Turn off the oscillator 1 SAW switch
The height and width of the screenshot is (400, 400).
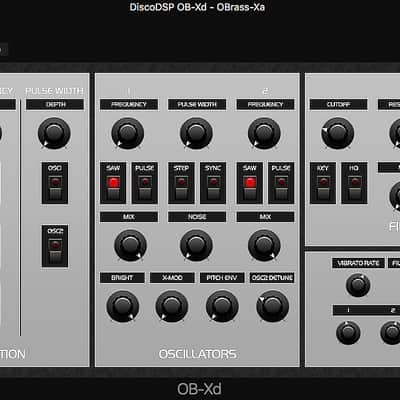pos(113,183)
